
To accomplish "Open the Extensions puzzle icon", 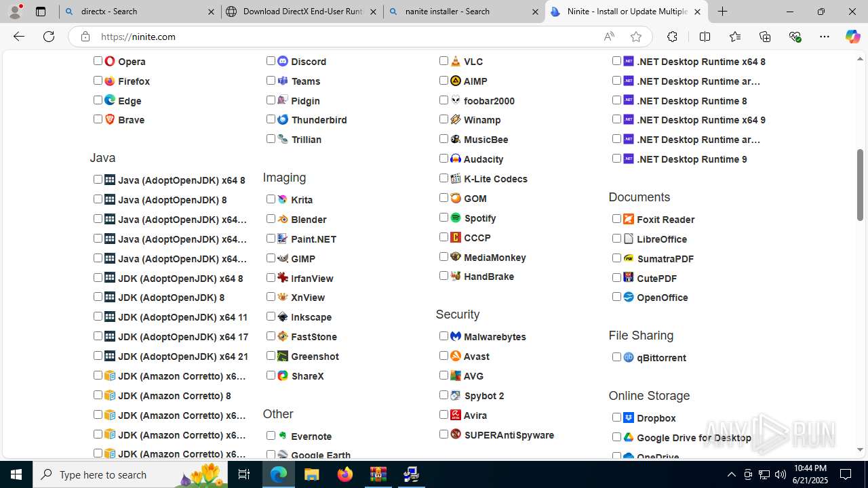I will click(672, 37).
